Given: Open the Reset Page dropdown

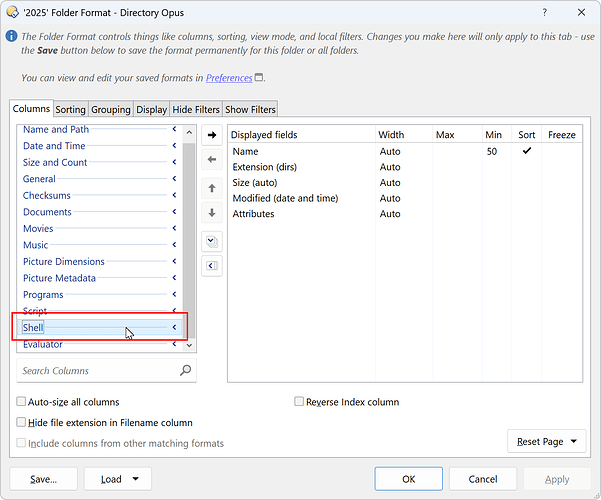Looking at the screenshot, I should click(547, 441).
